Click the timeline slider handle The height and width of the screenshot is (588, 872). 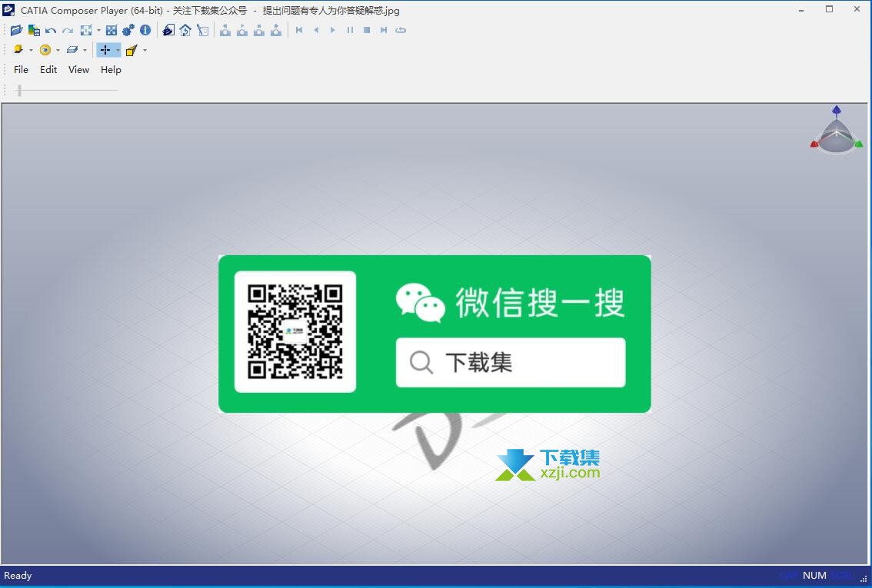pyautogui.click(x=19, y=91)
